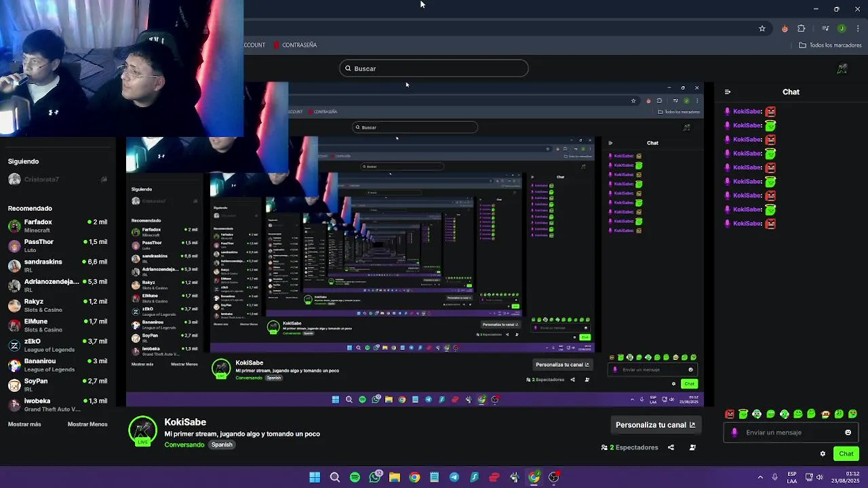Open Telegram from the taskbar
The width and height of the screenshot is (868, 488).
click(x=454, y=477)
